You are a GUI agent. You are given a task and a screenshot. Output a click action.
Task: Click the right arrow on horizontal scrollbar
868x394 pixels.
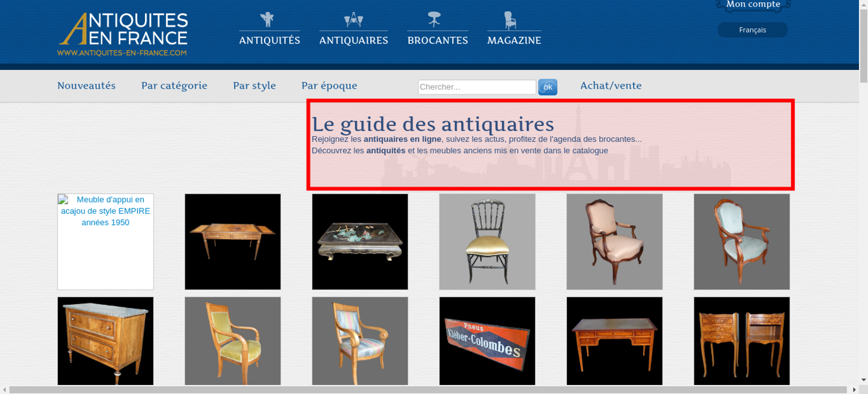pyautogui.click(x=854, y=390)
